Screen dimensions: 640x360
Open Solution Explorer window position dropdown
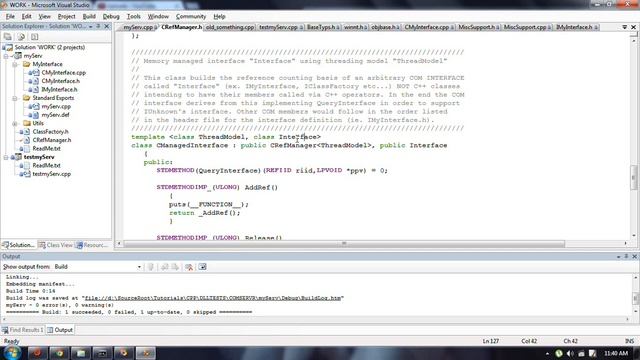91,26
